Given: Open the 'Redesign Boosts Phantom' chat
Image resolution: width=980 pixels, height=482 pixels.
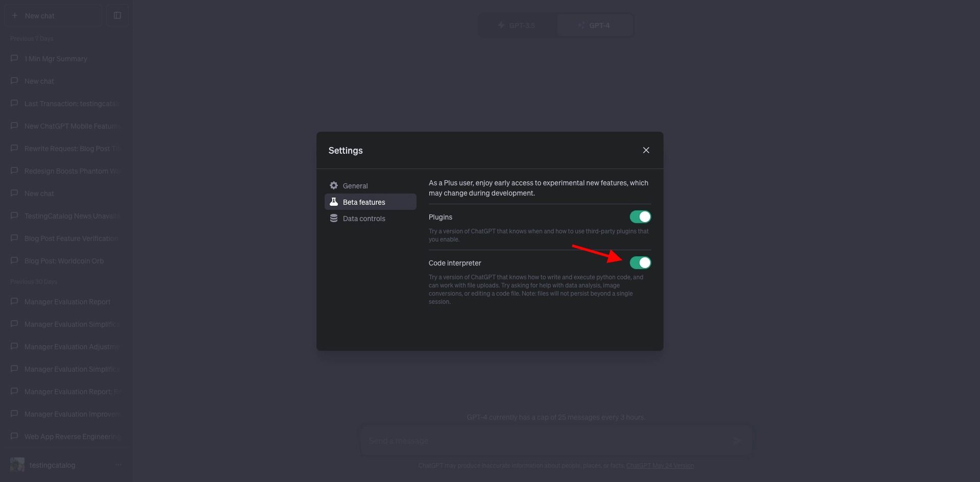Looking at the screenshot, I should tap(66, 171).
